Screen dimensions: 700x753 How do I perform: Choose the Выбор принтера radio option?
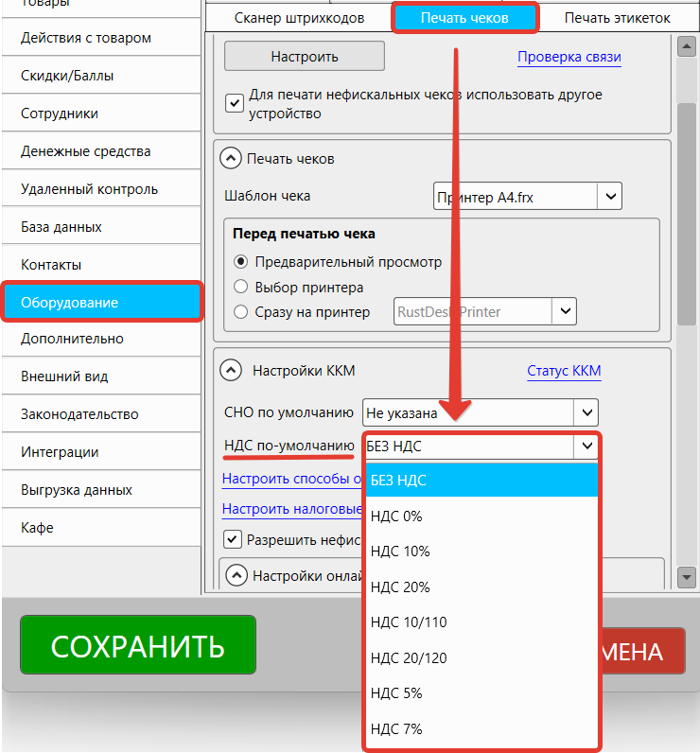[x=241, y=287]
